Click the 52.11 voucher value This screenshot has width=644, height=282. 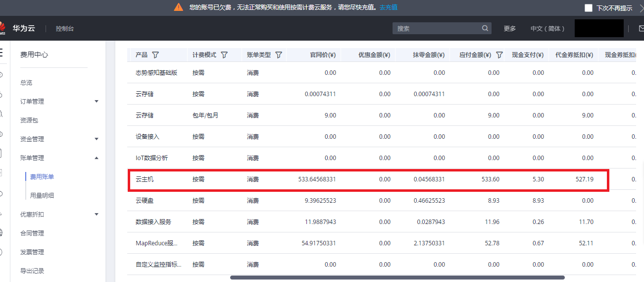[586, 243]
